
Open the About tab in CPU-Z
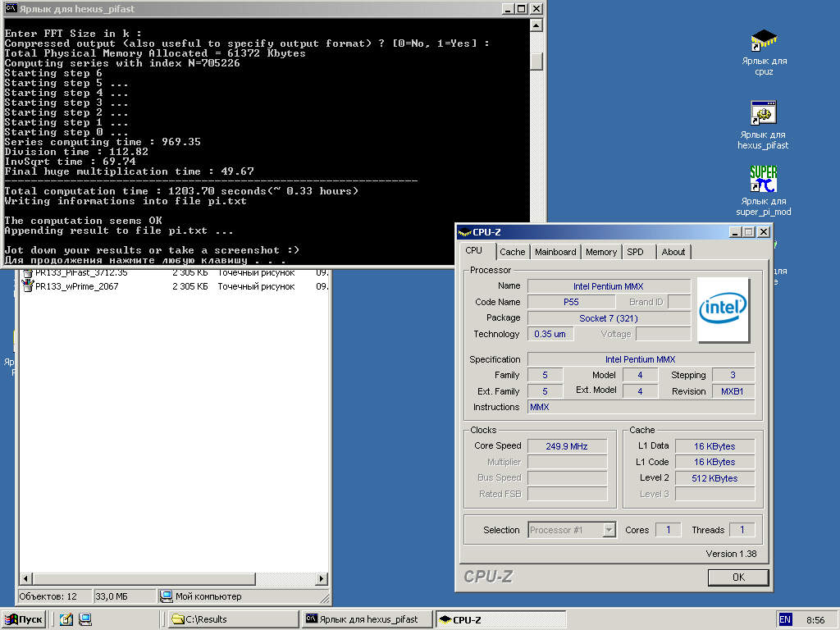[673, 252]
